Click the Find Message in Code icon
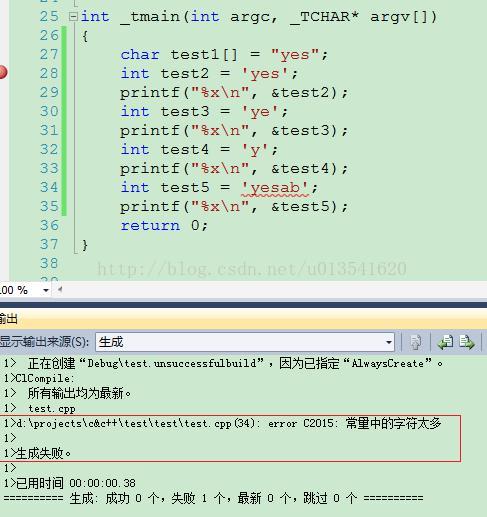Screen dimensions: 487x517 [x=415, y=342]
